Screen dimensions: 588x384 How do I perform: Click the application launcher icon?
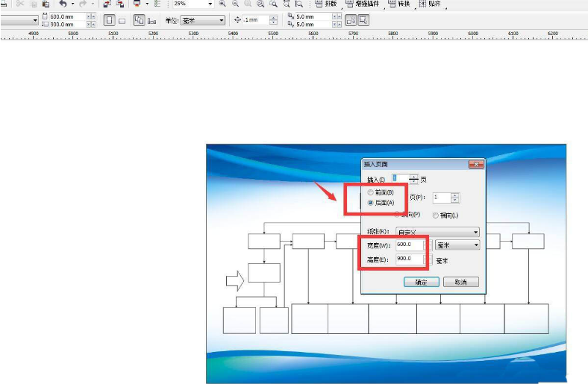coord(137,4)
